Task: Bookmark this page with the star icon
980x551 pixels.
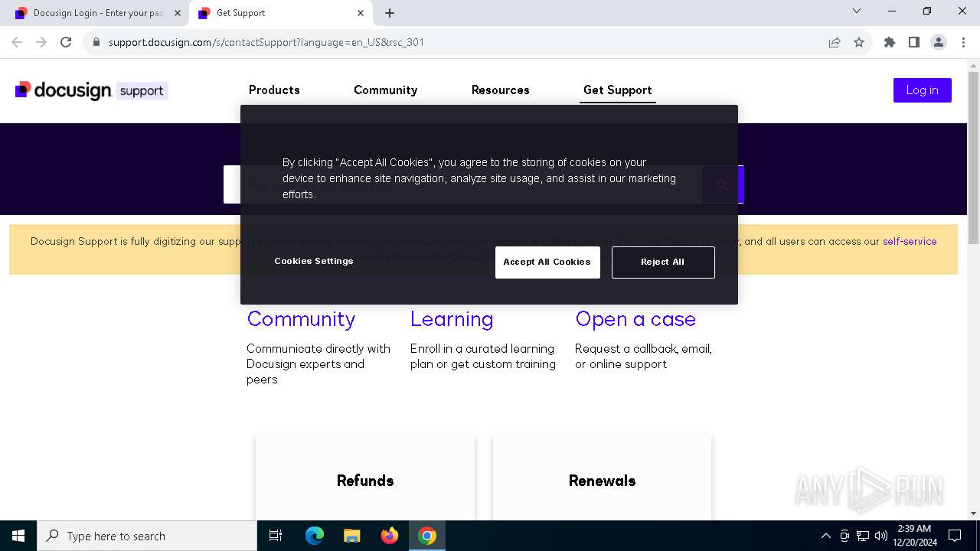Action: (859, 42)
